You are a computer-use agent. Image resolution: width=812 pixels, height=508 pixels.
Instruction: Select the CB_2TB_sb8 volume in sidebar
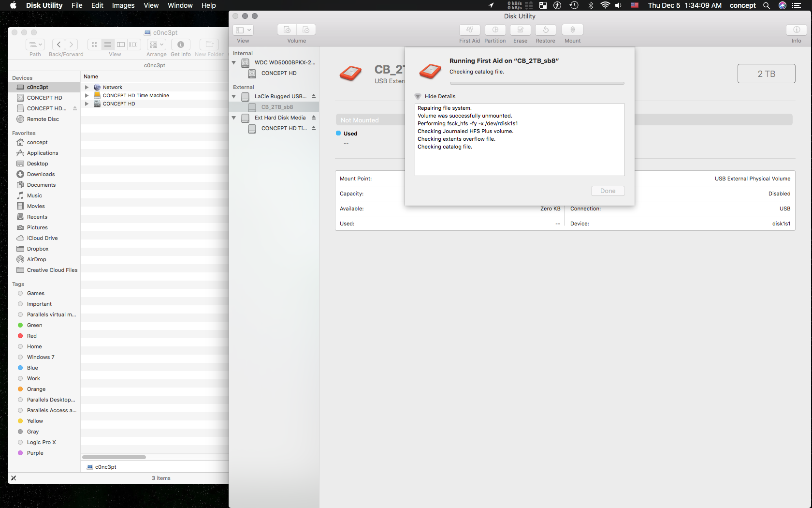(274, 107)
